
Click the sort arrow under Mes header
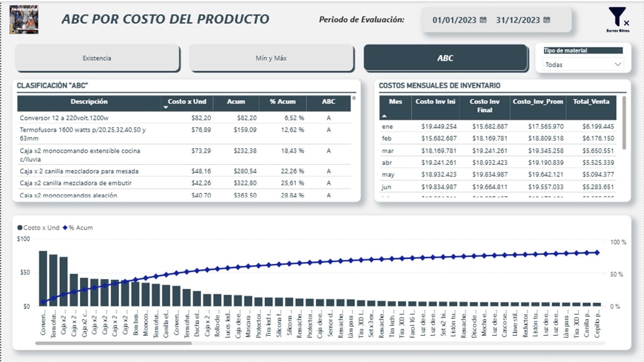coord(384,116)
